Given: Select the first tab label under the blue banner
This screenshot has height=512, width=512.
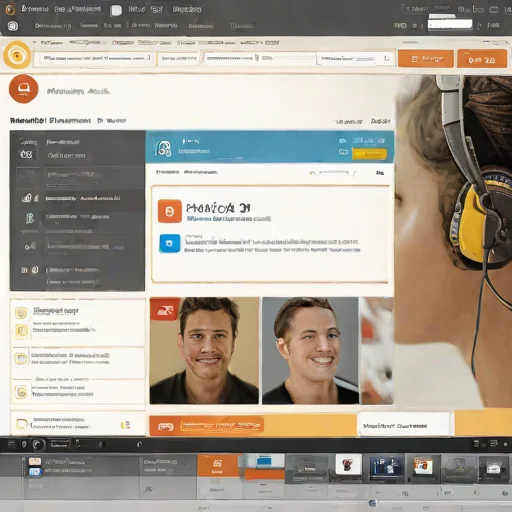Looking at the screenshot, I should click(167, 172).
